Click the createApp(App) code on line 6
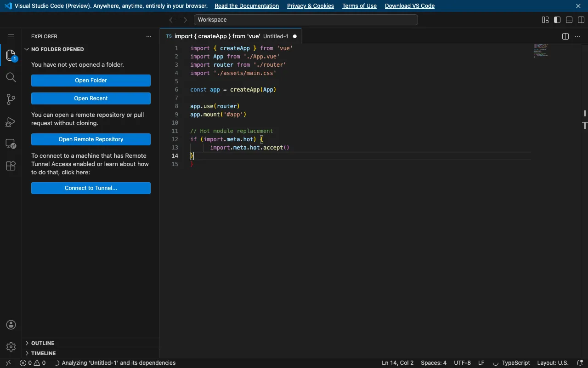 [253, 90]
